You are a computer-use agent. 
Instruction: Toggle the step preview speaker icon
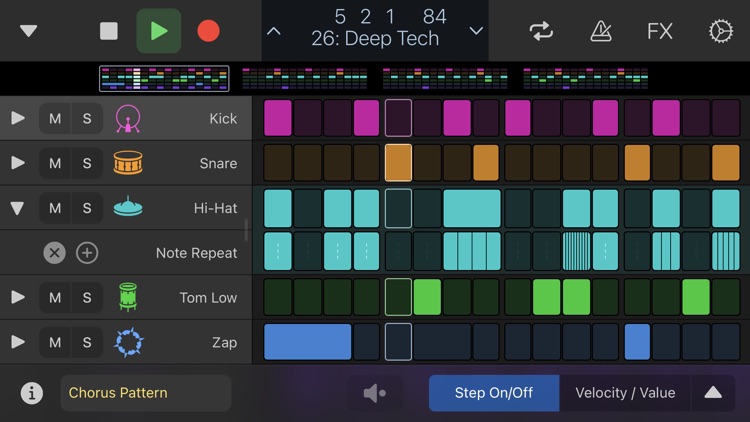click(x=375, y=393)
